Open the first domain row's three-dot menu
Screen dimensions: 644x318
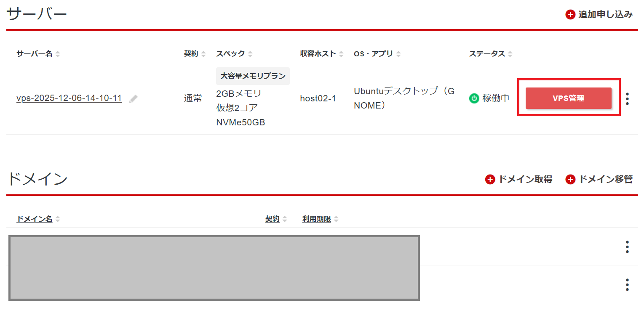[x=627, y=247]
